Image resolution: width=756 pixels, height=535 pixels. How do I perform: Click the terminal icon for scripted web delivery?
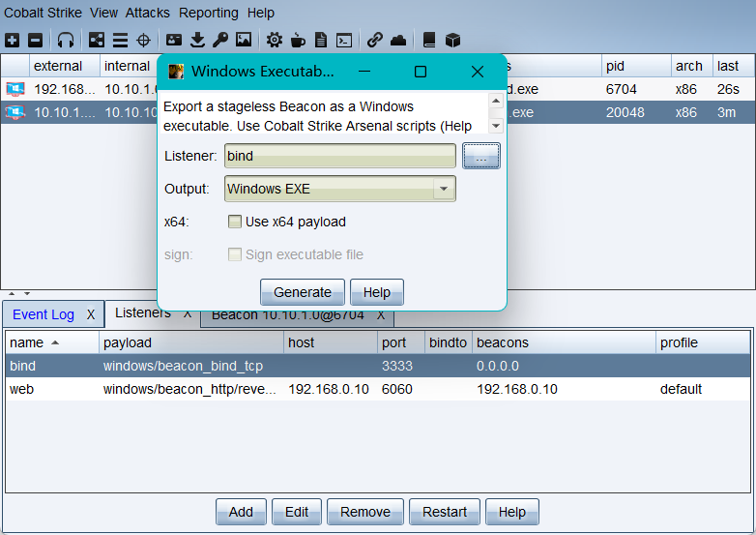click(344, 40)
